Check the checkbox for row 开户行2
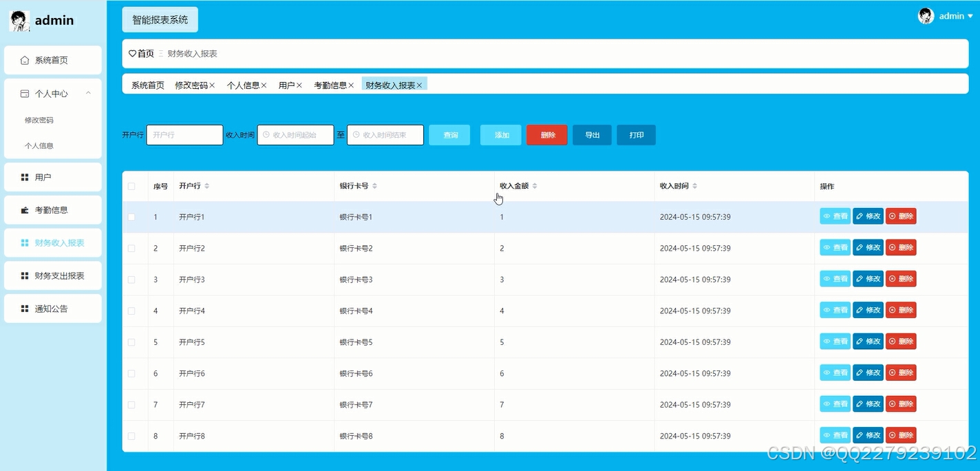980x471 pixels. point(131,249)
